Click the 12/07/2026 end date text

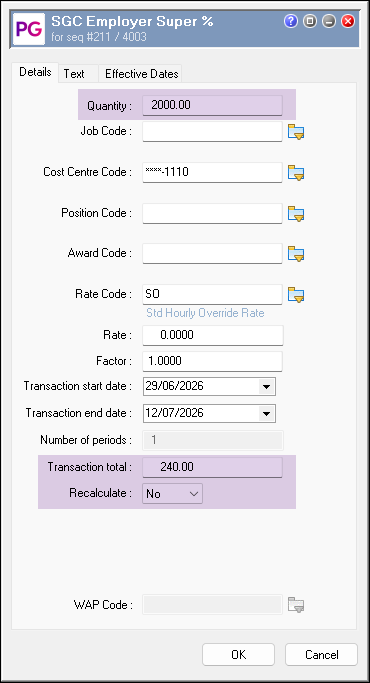click(174, 413)
